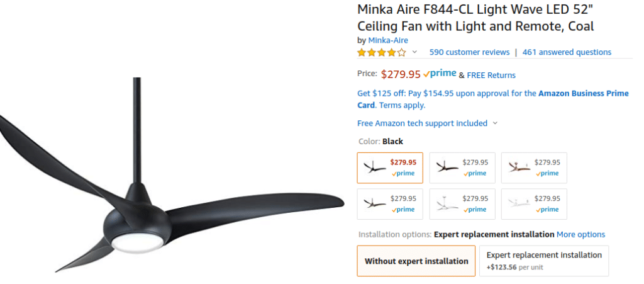This screenshot has width=644, height=284.
Task: Select the silver fan color option
Action: coord(462,204)
